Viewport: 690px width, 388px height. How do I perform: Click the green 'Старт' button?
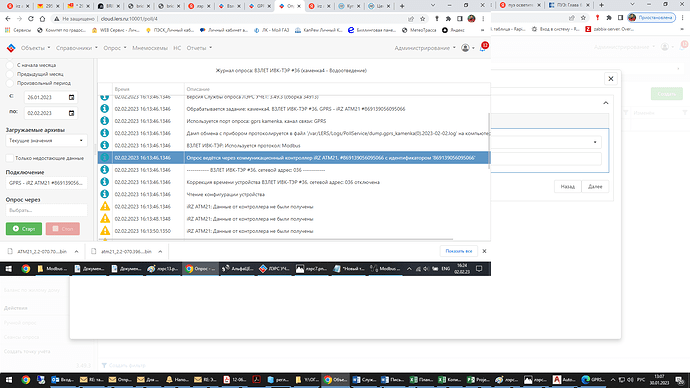pos(24,229)
